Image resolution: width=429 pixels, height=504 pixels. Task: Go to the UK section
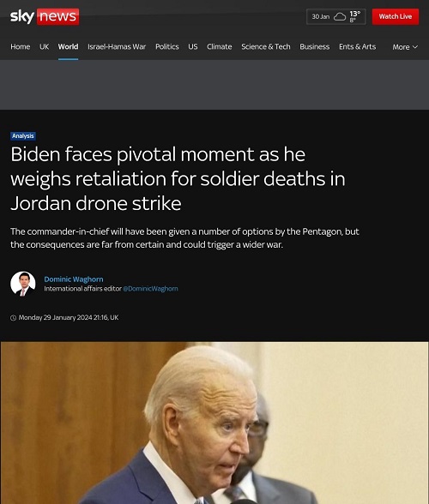[x=44, y=46]
